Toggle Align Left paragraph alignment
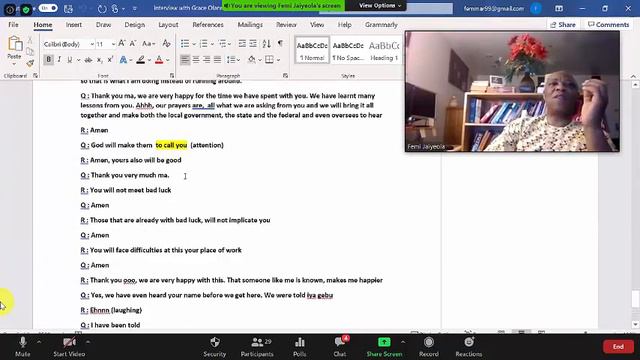640x360 pixels. pyautogui.click(x=185, y=60)
